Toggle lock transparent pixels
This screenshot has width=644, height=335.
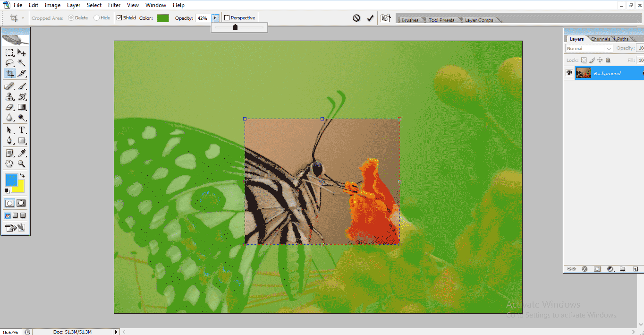coord(584,60)
